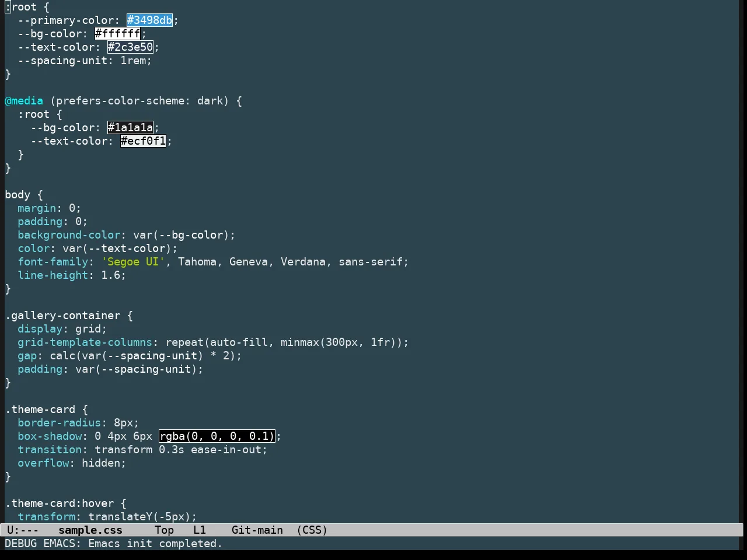Screen dimensions: 747x560
Task: Click the sample.css buffer name in mode line
Action: click(x=90, y=530)
